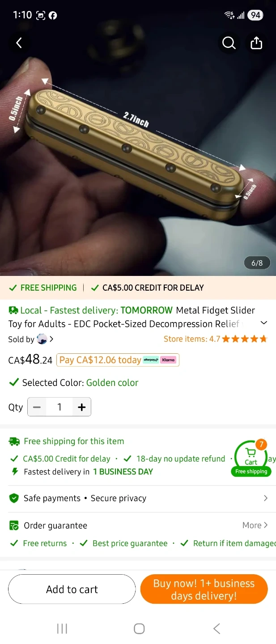The width and height of the screenshot is (276, 644).
Task: Open More under Order guarantee
Action: coord(255,525)
